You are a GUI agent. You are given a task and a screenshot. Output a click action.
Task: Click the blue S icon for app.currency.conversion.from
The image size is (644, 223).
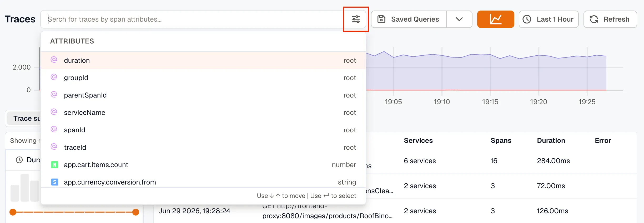tap(54, 182)
